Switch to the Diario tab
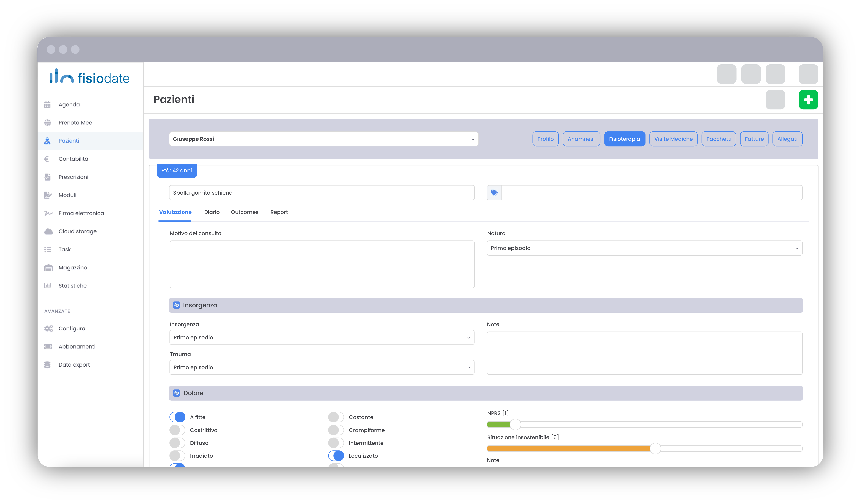This screenshot has height=504, width=860. (212, 212)
